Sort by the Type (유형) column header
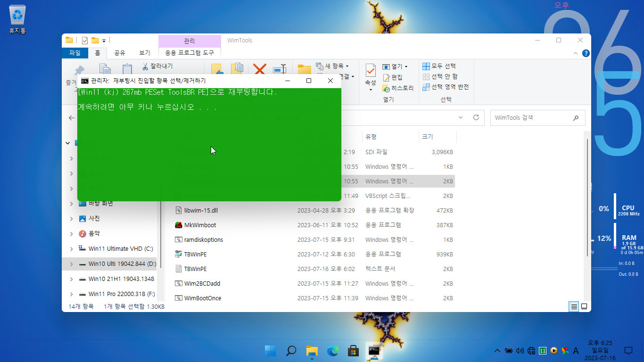The width and height of the screenshot is (644, 362). 390,137
